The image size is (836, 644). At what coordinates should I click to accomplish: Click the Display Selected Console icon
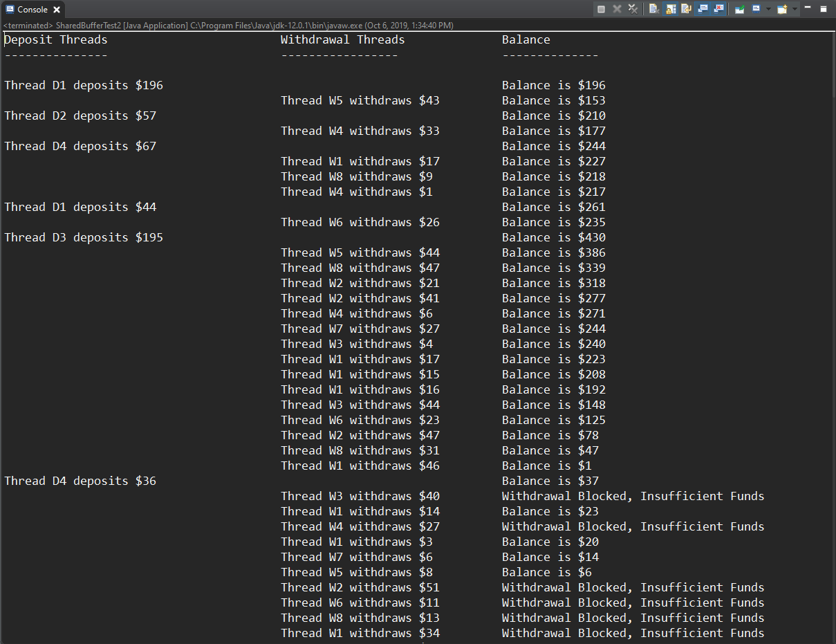pos(756,9)
